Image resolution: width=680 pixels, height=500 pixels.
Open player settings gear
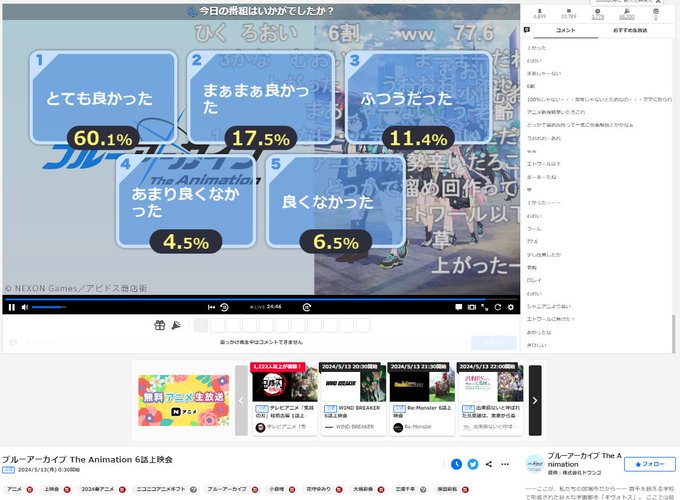tap(510, 307)
